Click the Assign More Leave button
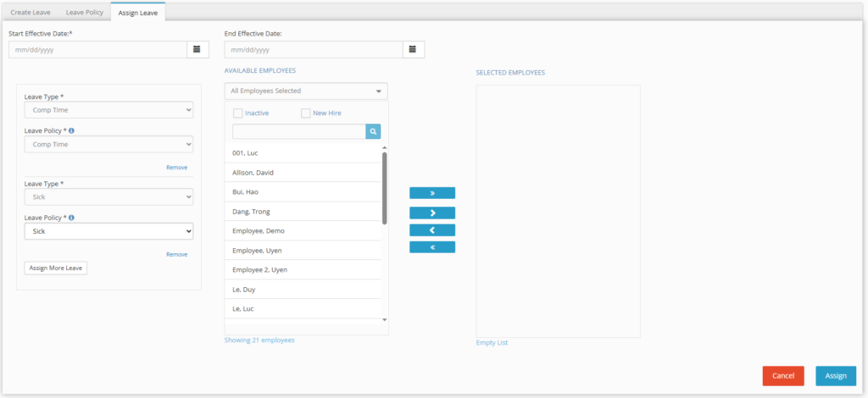This screenshot has height=398, width=868. coord(55,268)
